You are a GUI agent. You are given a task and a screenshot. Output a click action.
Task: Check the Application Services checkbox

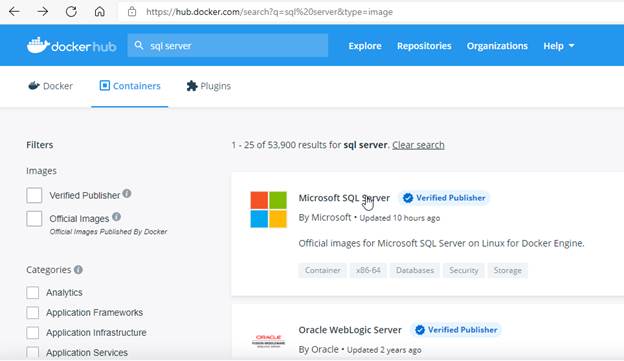(33, 352)
